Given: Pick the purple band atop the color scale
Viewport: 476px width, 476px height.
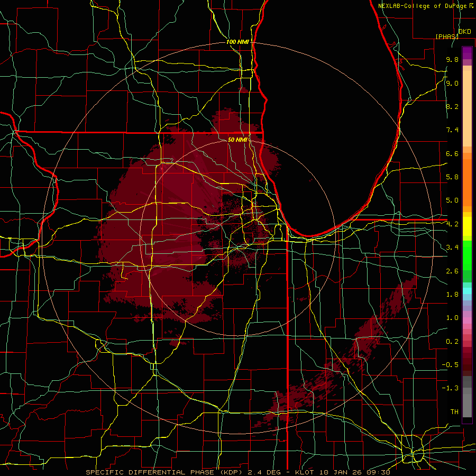Looking at the screenshot, I should click(467, 53).
